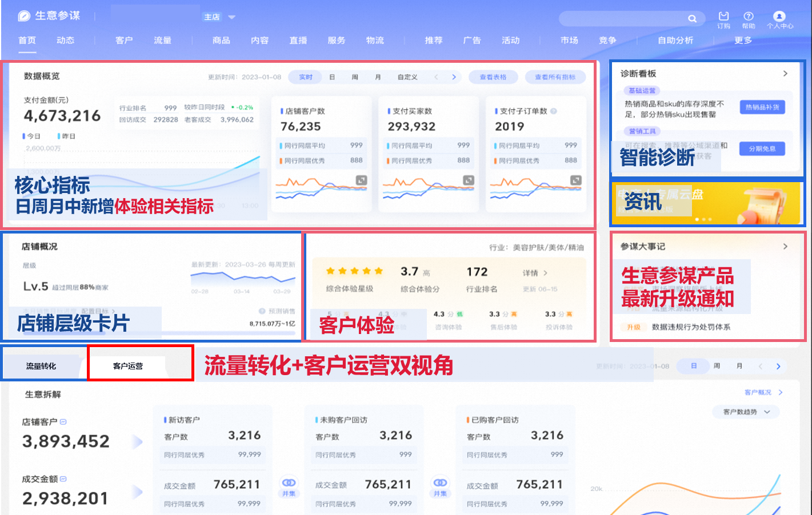Viewport: 812px width, 515px height.
Task: Open the 帮助 help icon
Action: click(749, 16)
